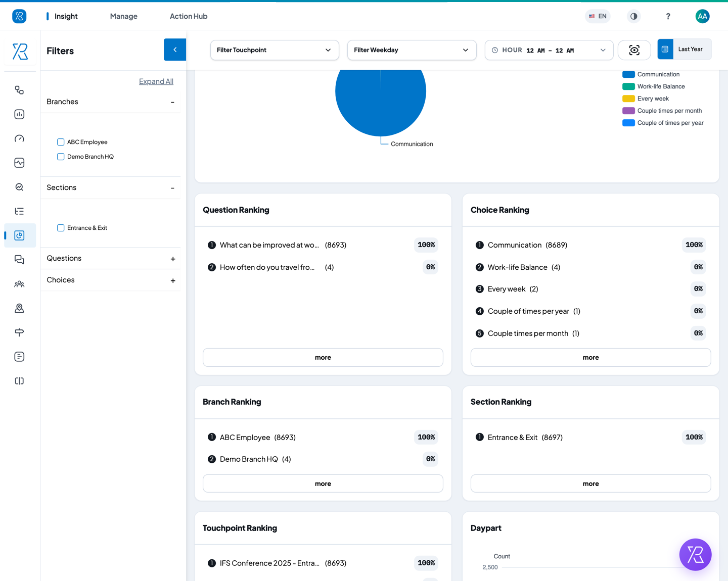
Task: Click the screenshot capture icon button
Action: point(634,50)
